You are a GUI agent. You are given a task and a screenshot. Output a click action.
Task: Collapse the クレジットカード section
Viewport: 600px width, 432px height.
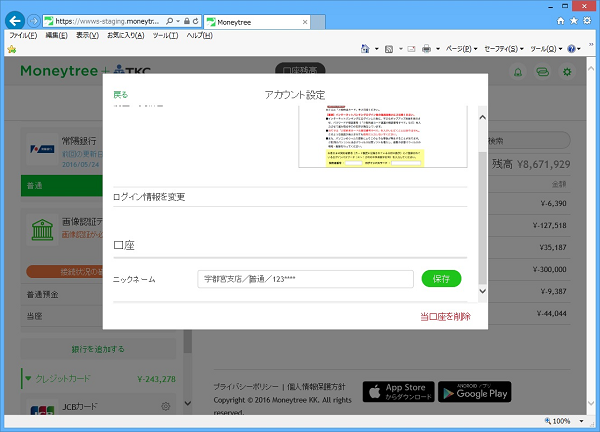click(28, 378)
